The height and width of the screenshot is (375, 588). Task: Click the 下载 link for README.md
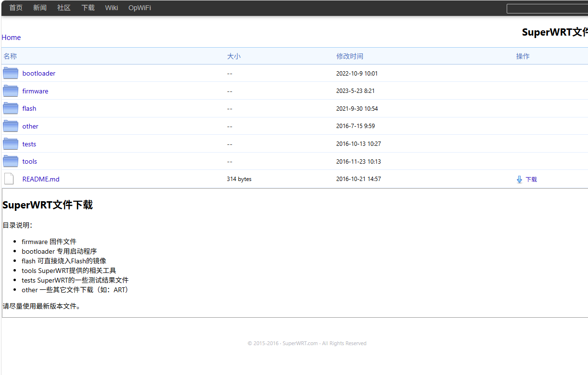pyautogui.click(x=531, y=180)
